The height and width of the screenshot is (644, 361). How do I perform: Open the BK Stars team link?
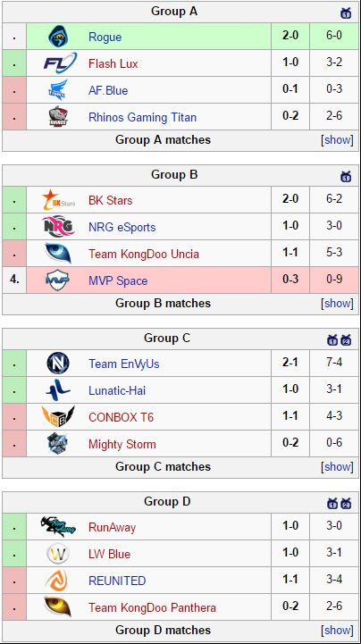[x=111, y=200]
